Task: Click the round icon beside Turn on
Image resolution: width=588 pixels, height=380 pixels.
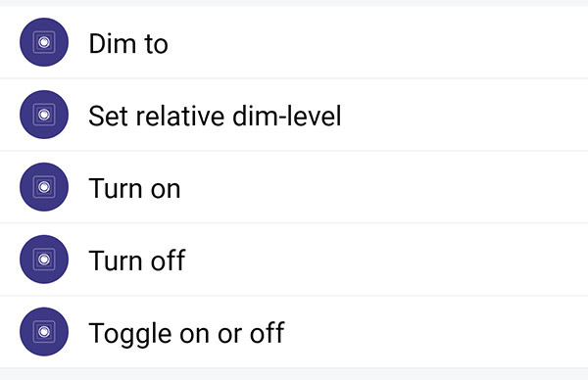Action: [44, 187]
